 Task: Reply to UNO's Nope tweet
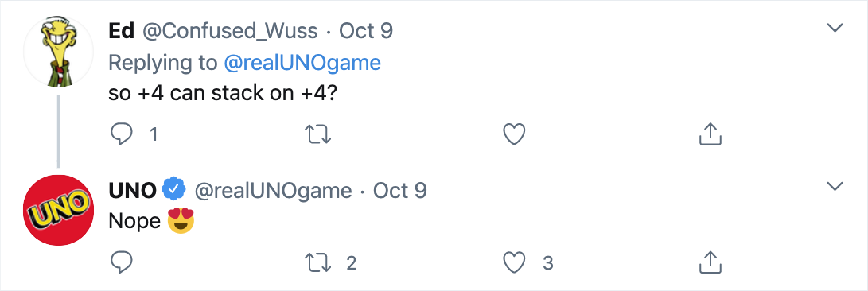coord(121,262)
